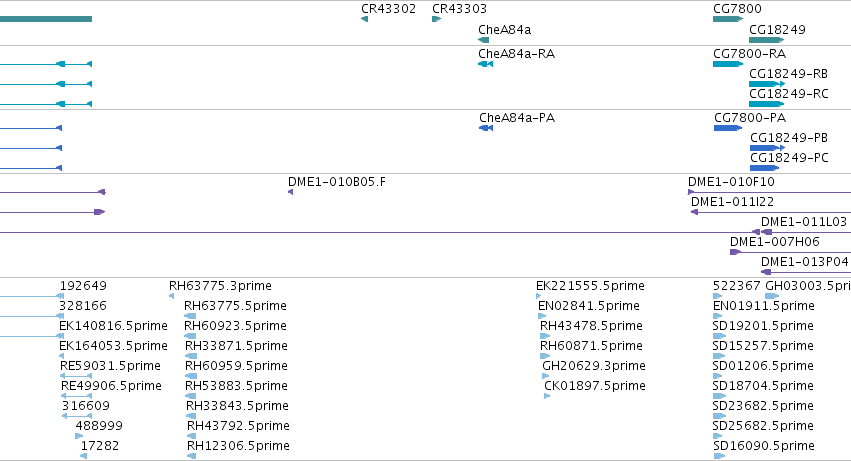Click the CR43303 gene arrow glyph
Image resolution: width=851 pixels, height=461 pixels.
point(436,19)
